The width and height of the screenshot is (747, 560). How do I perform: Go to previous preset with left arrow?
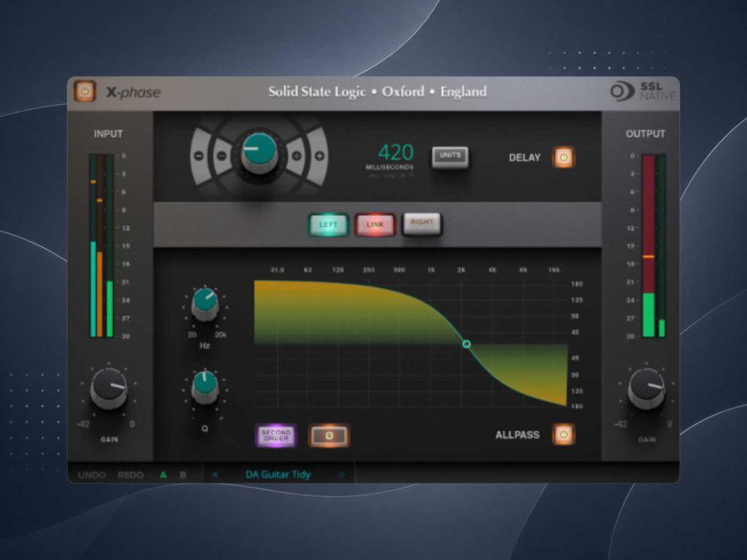tap(214, 475)
